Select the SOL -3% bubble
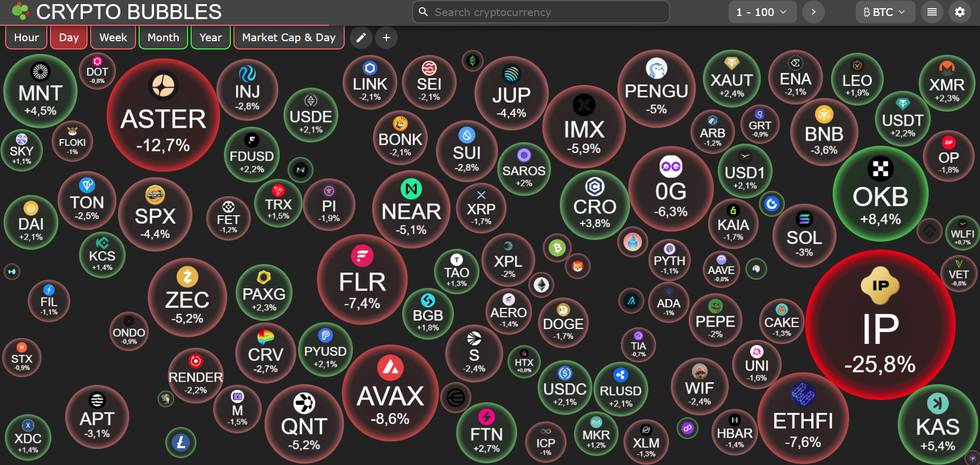Viewport: 980px width, 465px height. tap(804, 235)
